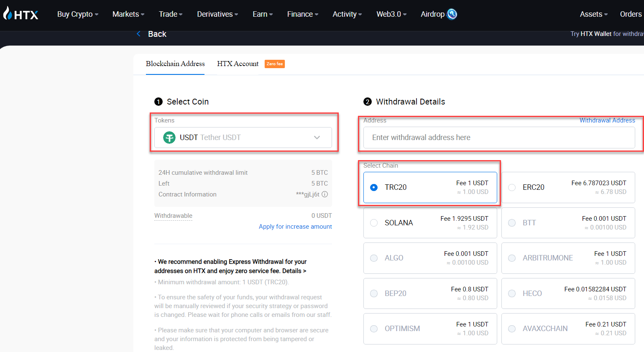Screen dimensions: 644x352
Task: Click the Tether USDT coin icon
Action: point(169,138)
